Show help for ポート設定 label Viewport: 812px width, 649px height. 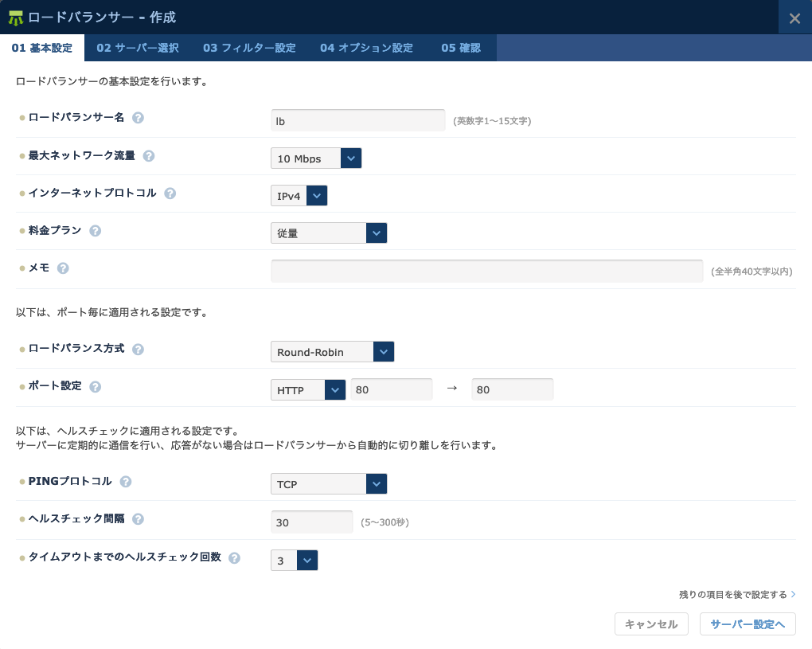point(95,387)
